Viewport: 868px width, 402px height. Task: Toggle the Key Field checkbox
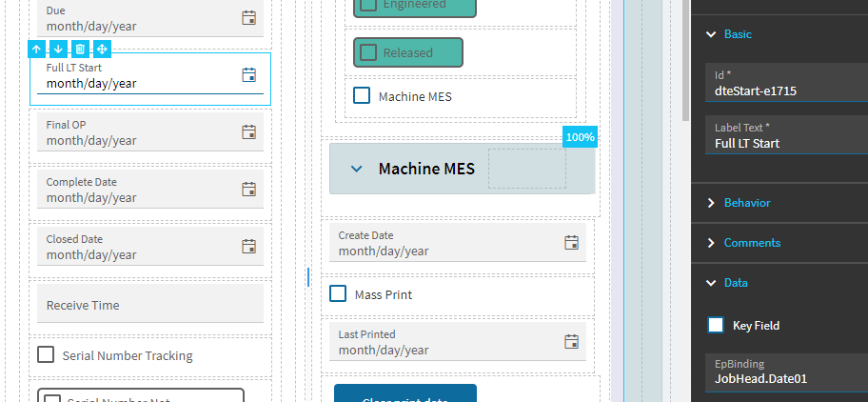click(x=716, y=325)
